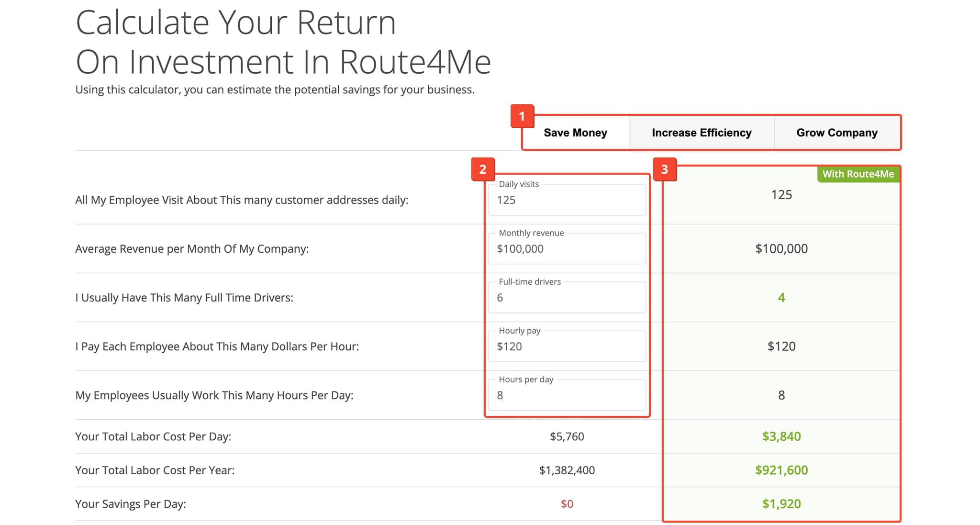The width and height of the screenshot is (980, 525).
Task: Click the red annotation marker number 2
Action: click(483, 169)
